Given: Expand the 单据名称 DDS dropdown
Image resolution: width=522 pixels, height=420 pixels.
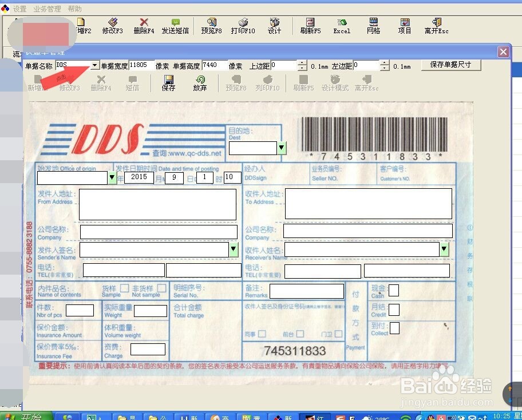Looking at the screenshot, I should 95,65.
